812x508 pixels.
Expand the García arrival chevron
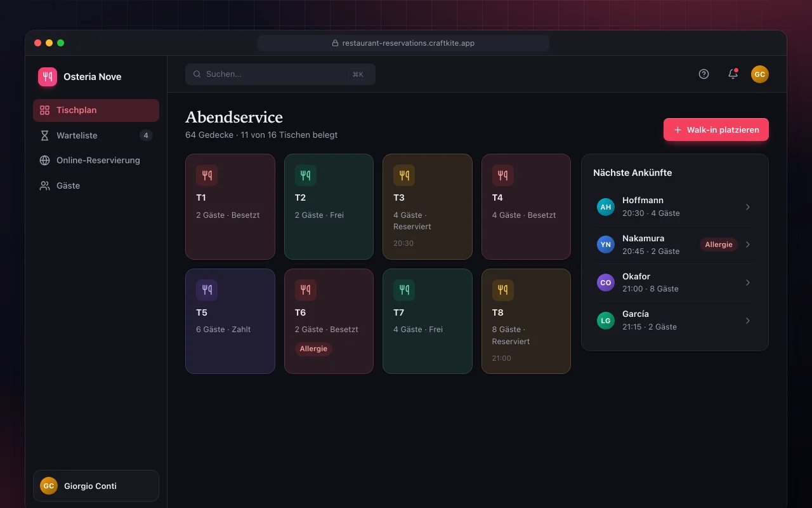748,321
